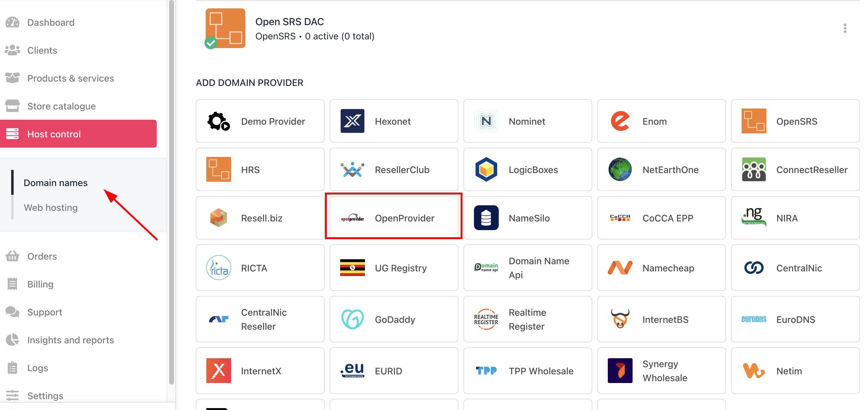The height and width of the screenshot is (410, 868).
Task: Open the Open SRS DAC options menu
Action: click(845, 28)
